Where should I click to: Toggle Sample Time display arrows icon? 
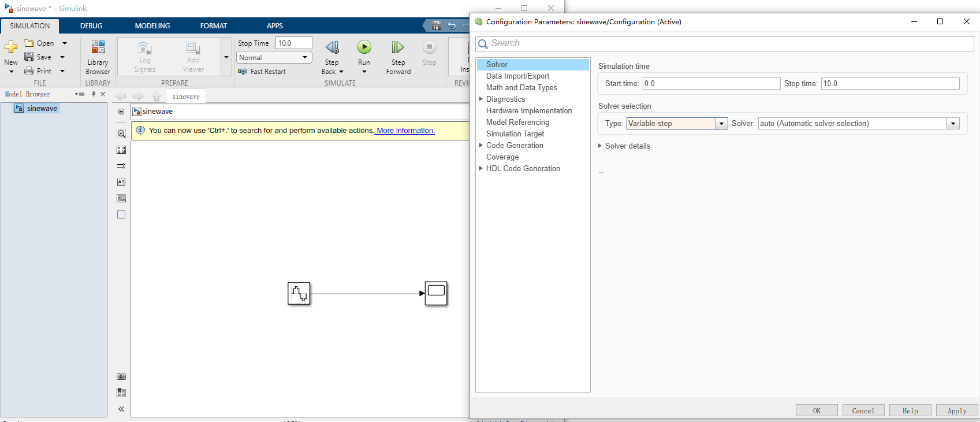coord(121,166)
